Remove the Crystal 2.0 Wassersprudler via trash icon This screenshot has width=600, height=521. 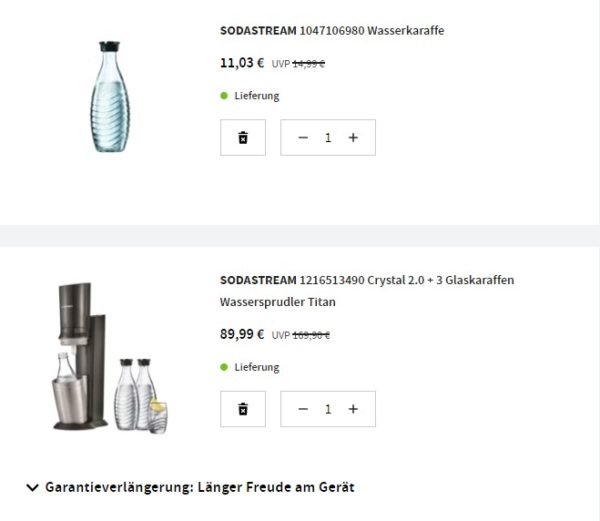243,409
